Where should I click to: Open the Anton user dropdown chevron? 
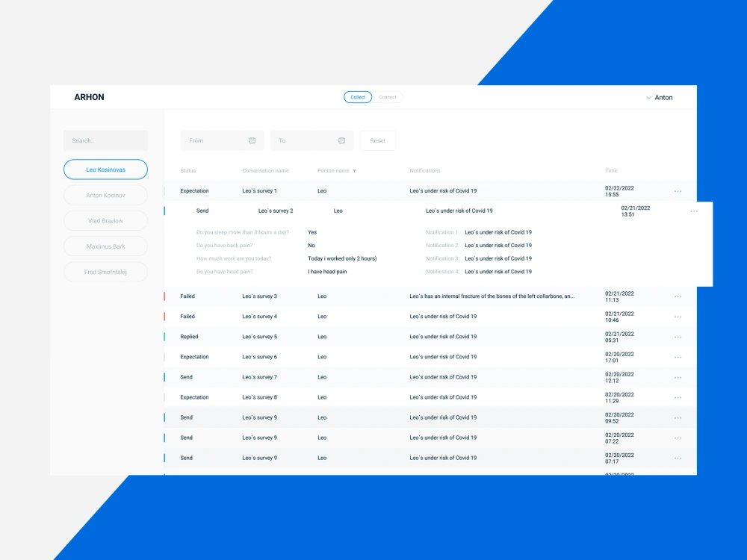(x=648, y=98)
